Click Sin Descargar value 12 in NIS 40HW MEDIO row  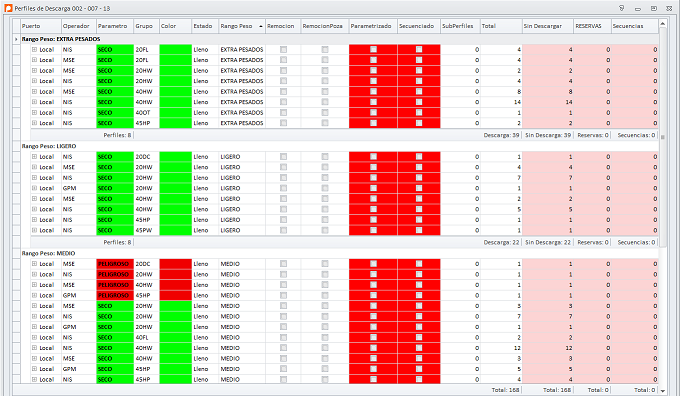tap(569, 348)
